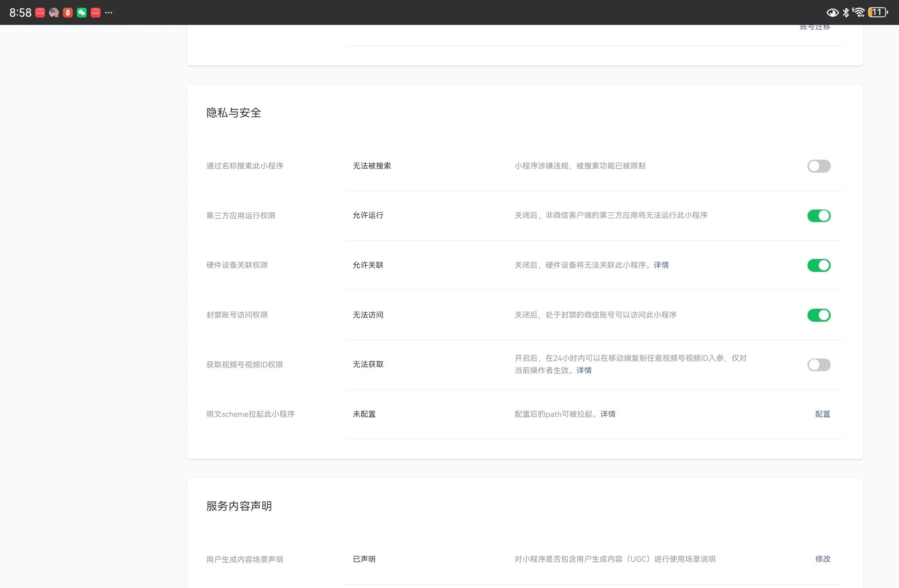Toggle the 通过名称搜索此小程序 switch
899x588 pixels.
point(818,166)
